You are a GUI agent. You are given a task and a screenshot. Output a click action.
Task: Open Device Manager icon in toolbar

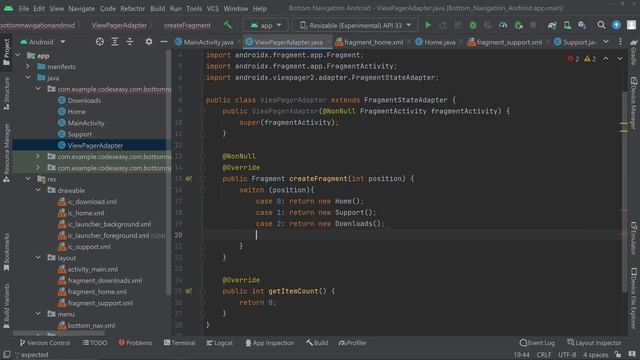point(567,25)
